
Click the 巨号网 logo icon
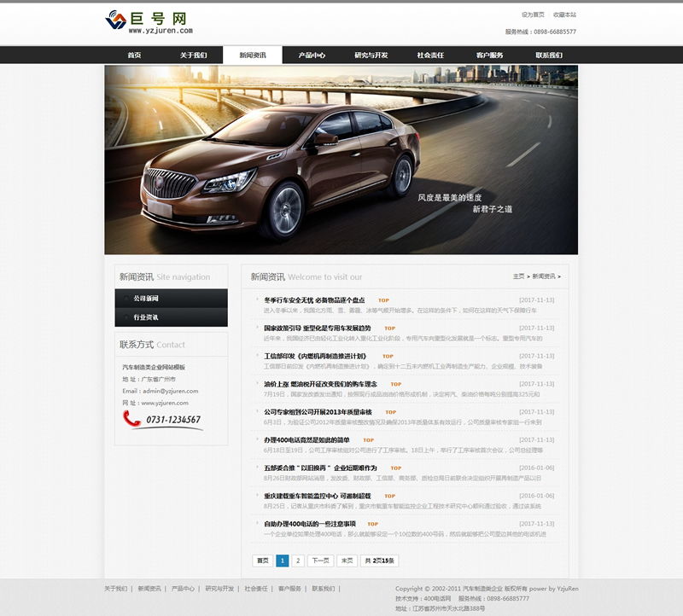click(x=115, y=20)
